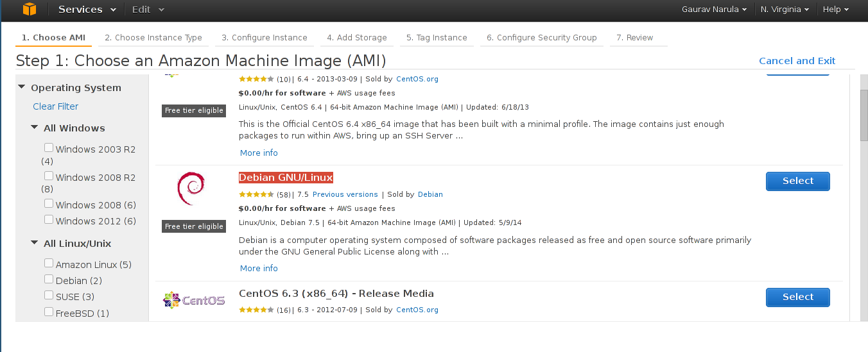868x352 pixels.
Task: Click the CentOS logo thumbnail
Action: click(x=194, y=299)
